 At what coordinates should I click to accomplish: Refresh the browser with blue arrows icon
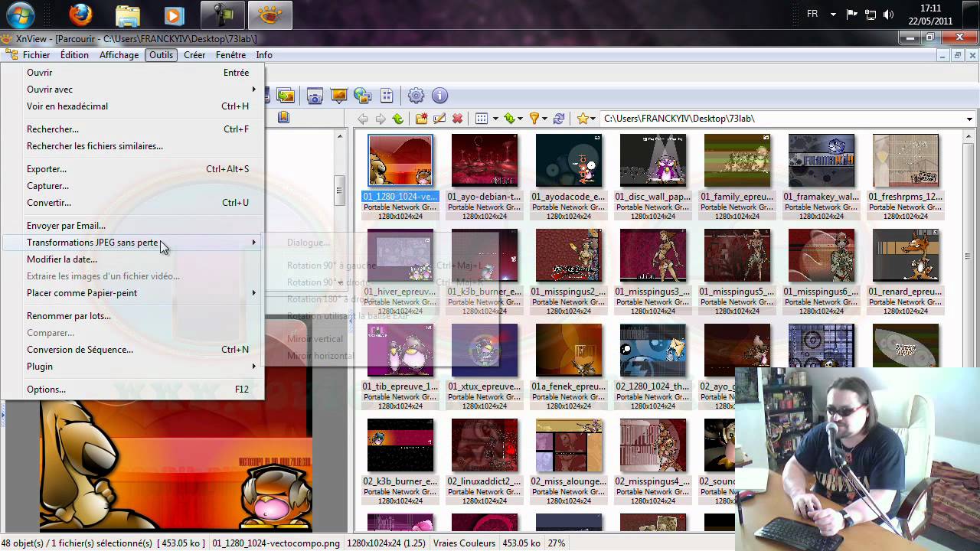[x=559, y=119]
